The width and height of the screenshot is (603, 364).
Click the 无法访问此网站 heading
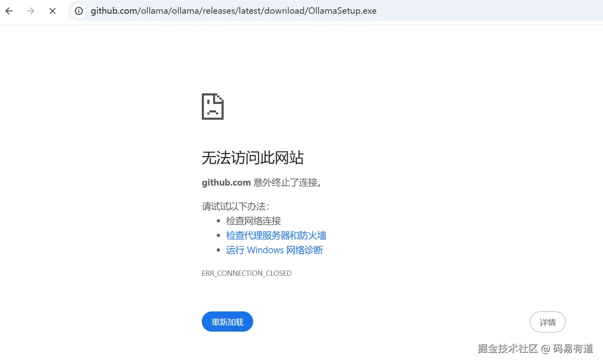point(253,158)
